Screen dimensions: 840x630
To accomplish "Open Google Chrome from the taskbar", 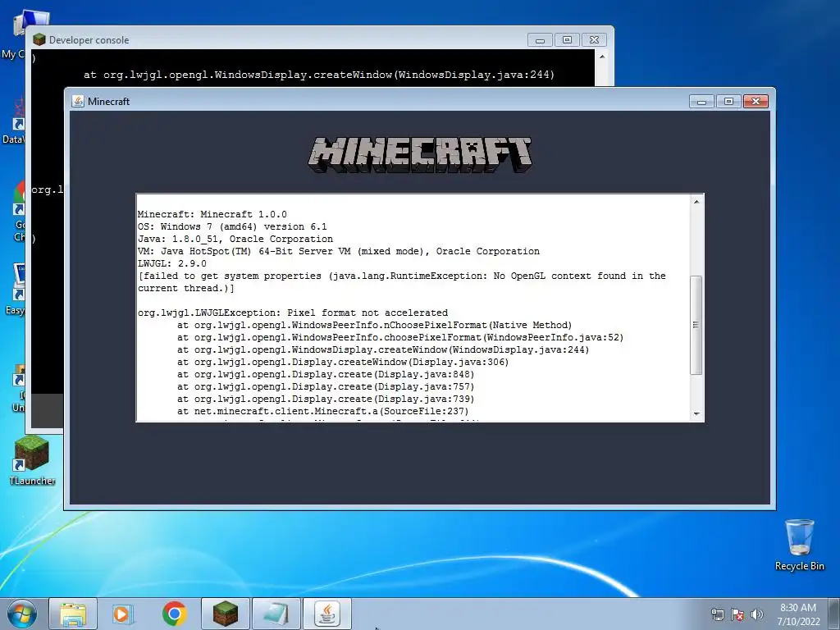I will pyautogui.click(x=174, y=614).
